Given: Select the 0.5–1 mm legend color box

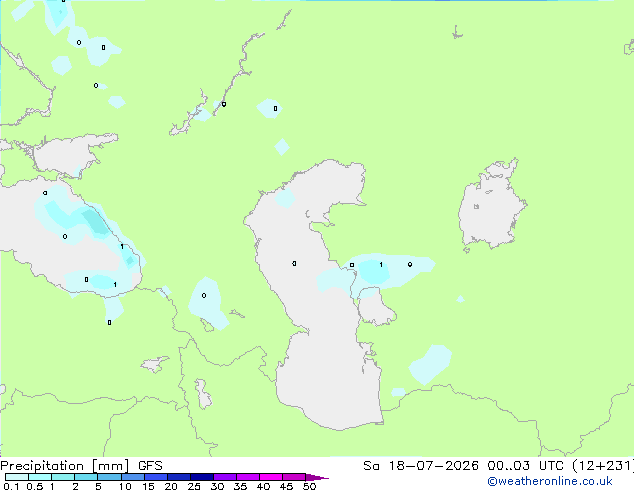Looking at the screenshot, I should tap(40, 477).
